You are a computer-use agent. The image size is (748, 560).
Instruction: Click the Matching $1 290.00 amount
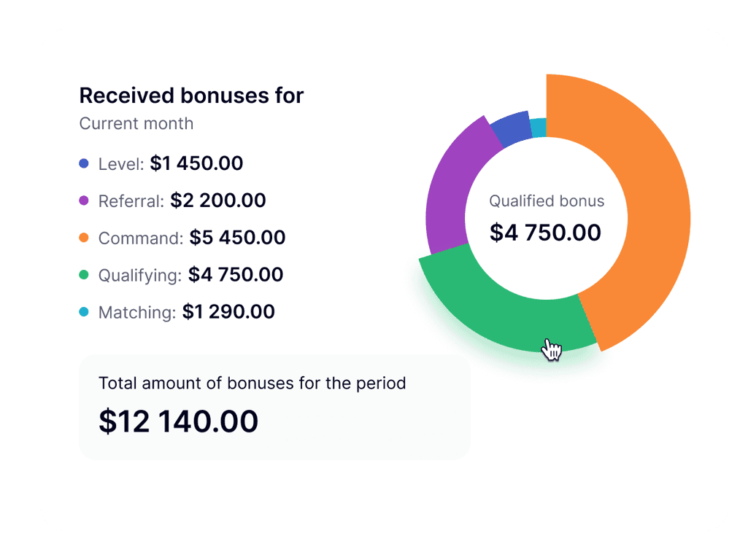coord(228,312)
